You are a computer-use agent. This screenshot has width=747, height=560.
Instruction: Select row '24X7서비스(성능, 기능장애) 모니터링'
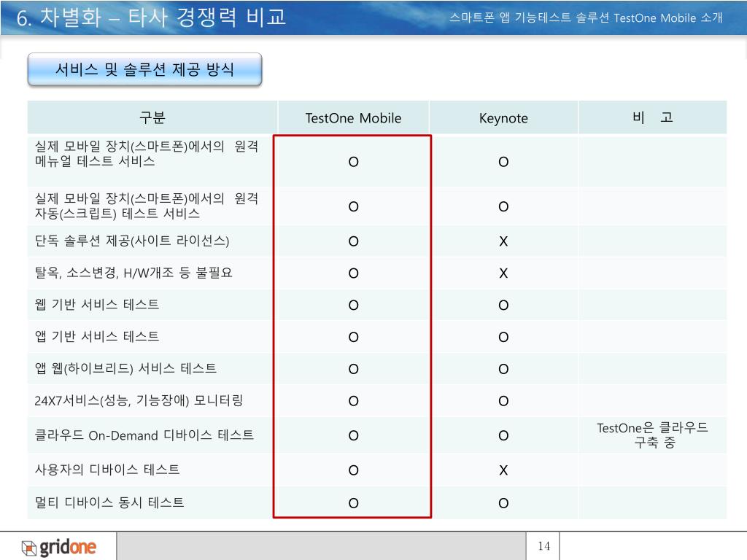tap(377, 400)
